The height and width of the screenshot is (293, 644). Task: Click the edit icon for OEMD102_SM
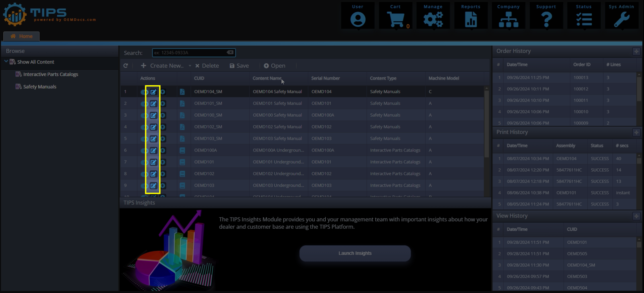pos(153,127)
